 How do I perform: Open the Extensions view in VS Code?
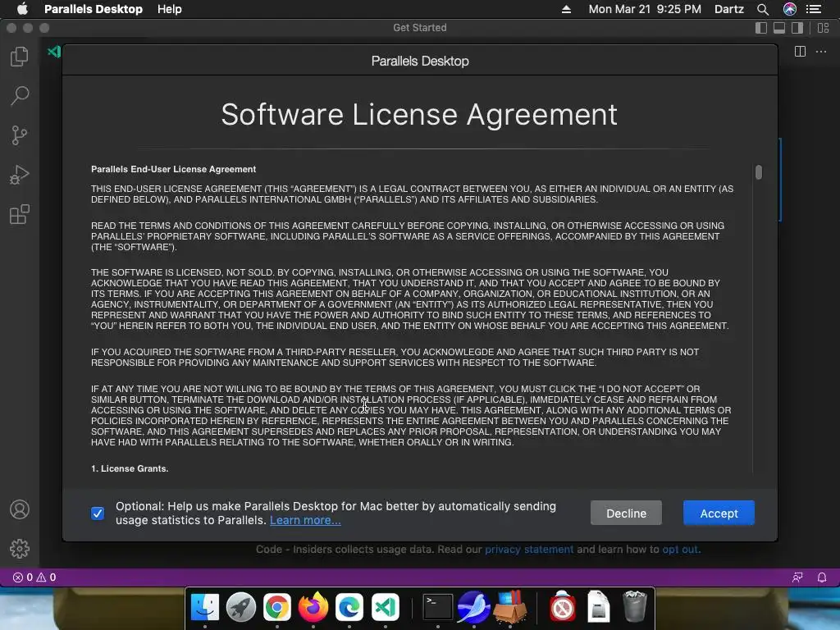point(20,214)
